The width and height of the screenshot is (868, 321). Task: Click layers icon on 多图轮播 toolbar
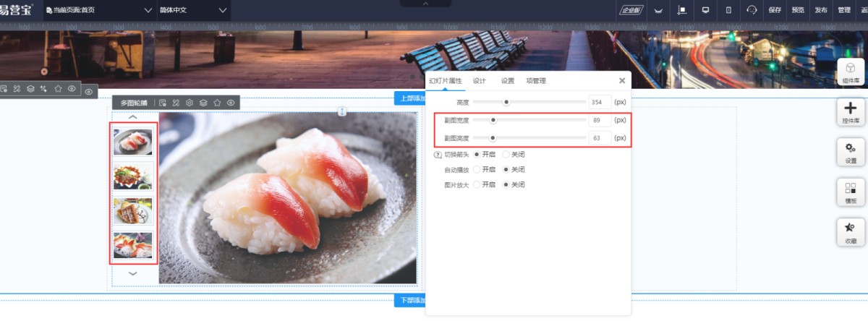203,103
